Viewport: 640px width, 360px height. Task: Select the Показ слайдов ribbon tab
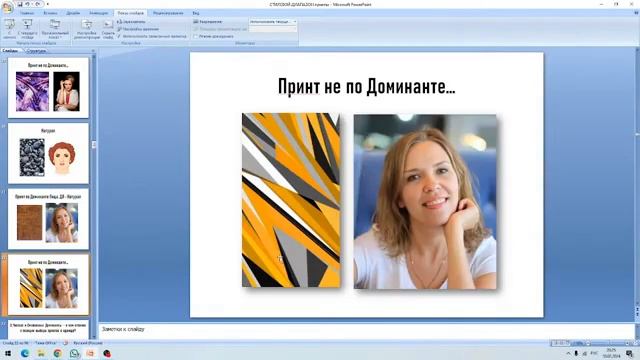[131, 13]
